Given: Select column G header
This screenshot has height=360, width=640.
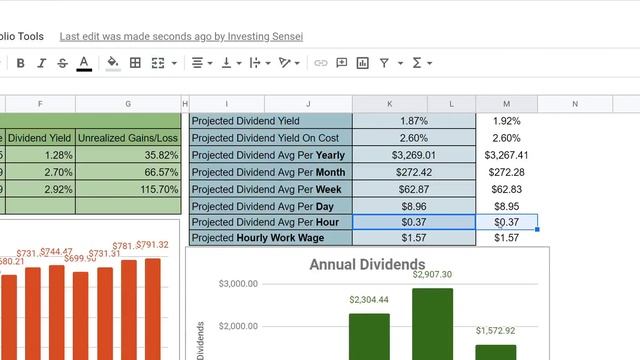Looking at the screenshot, I should point(128,104).
